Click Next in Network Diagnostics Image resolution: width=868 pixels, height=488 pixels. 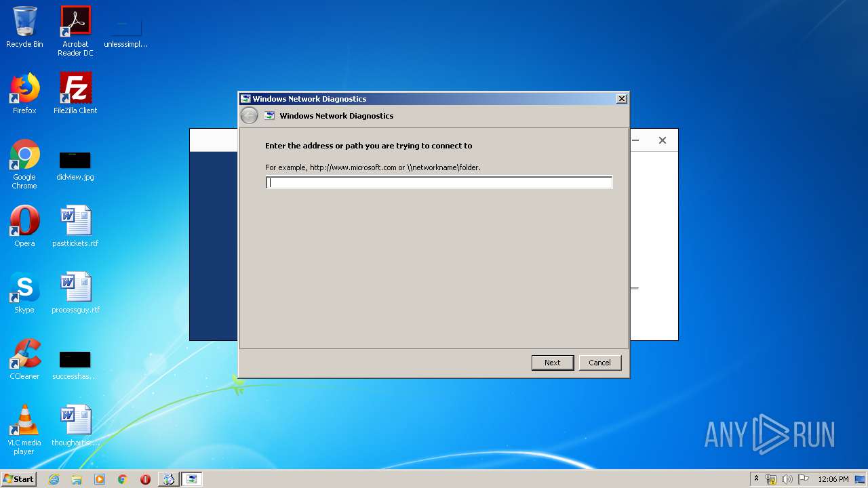[x=553, y=363]
